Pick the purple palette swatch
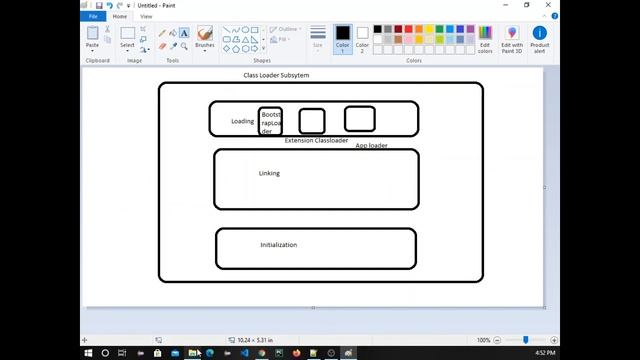640x360 pixels. pos(471,29)
